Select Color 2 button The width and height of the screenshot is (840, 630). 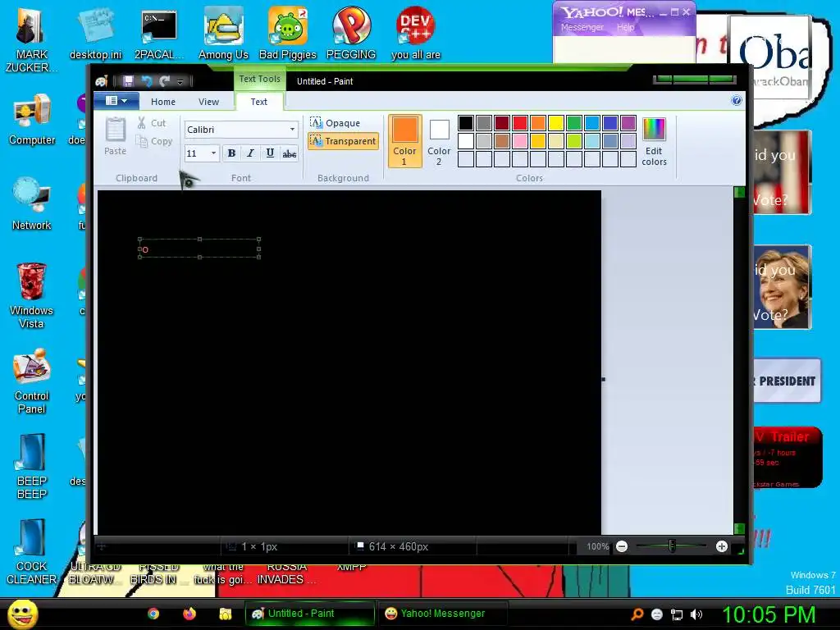(439, 141)
